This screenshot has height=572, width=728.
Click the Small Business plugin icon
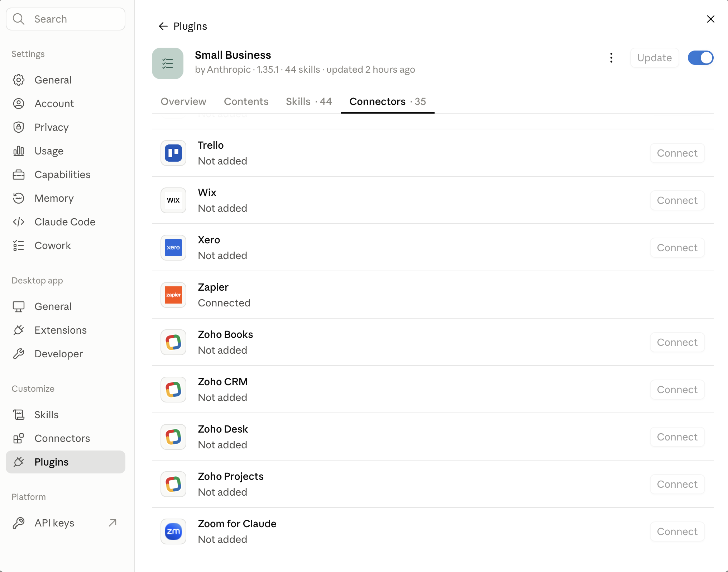[168, 63]
